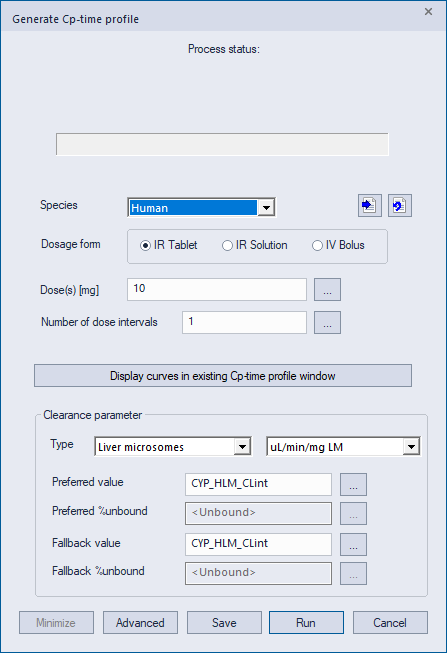Open the units dropdown uL/min/mg LM
Image resolution: width=447 pixels, height=653 pixels.
343,447
